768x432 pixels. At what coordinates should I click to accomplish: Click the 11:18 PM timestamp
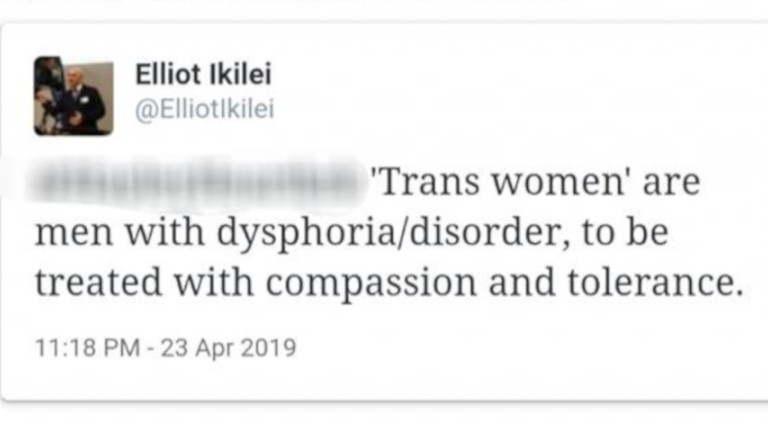[88, 348]
